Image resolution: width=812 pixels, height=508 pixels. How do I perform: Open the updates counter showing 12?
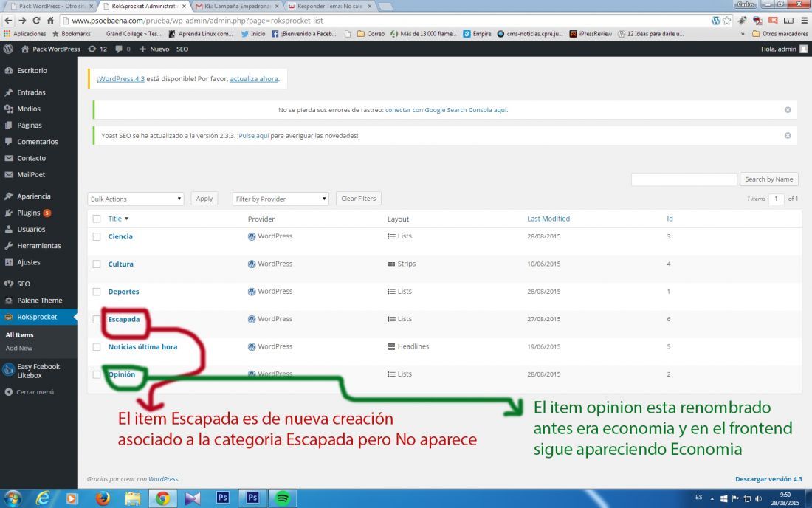tap(97, 49)
